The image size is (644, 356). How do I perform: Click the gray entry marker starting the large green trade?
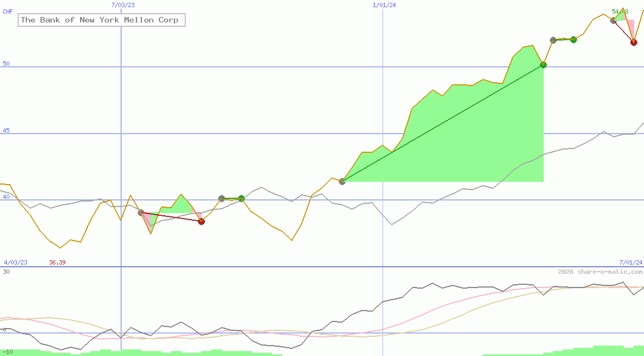(343, 181)
